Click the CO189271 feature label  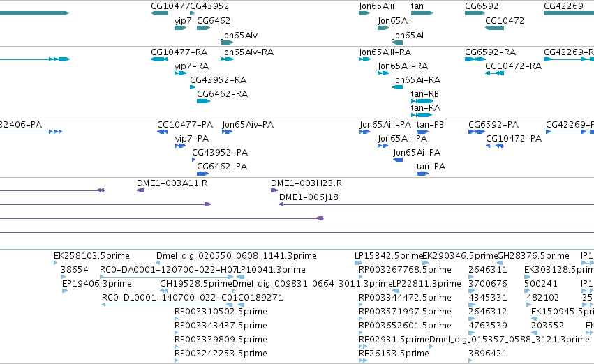point(260,298)
